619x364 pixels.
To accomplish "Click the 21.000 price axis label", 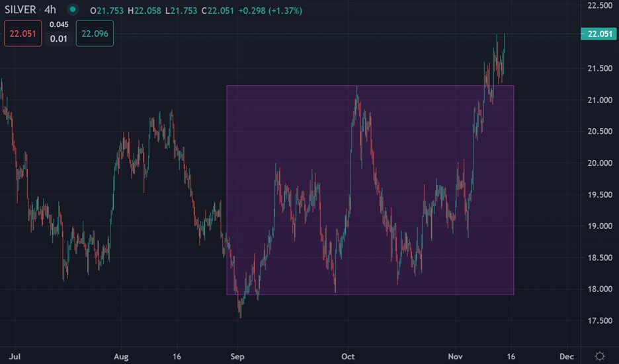I will [x=600, y=100].
